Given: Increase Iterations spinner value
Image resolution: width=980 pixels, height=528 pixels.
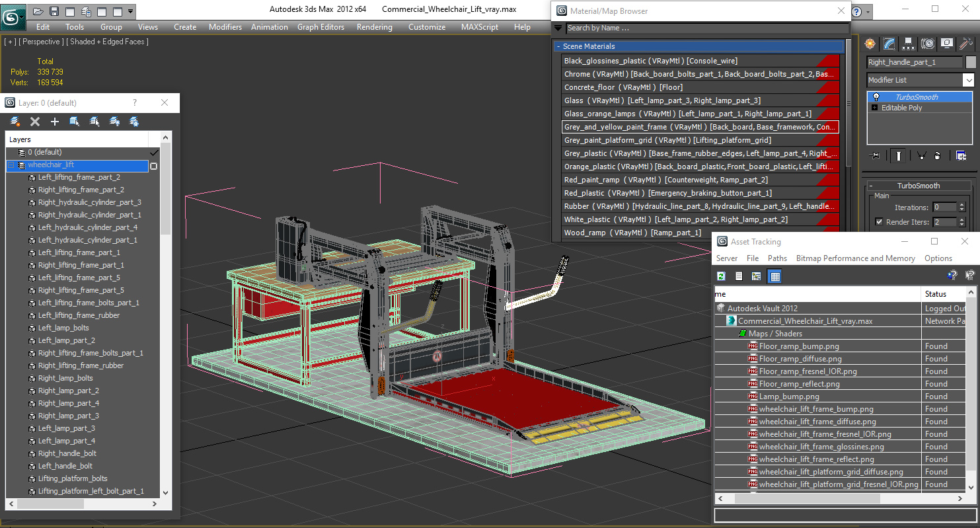Looking at the screenshot, I should click(x=961, y=204).
